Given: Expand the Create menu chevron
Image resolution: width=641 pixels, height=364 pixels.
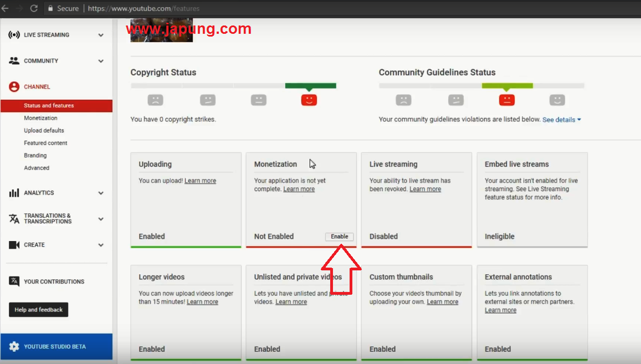Looking at the screenshot, I should [101, 245].
